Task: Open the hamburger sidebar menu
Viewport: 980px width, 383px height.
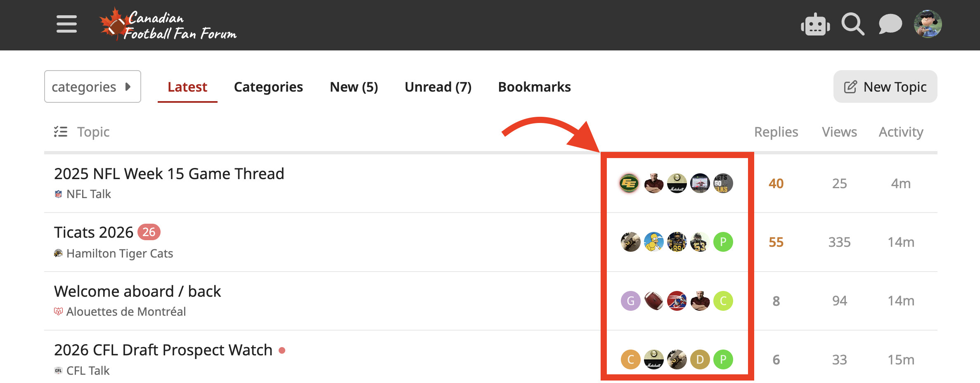Action: 66,24
